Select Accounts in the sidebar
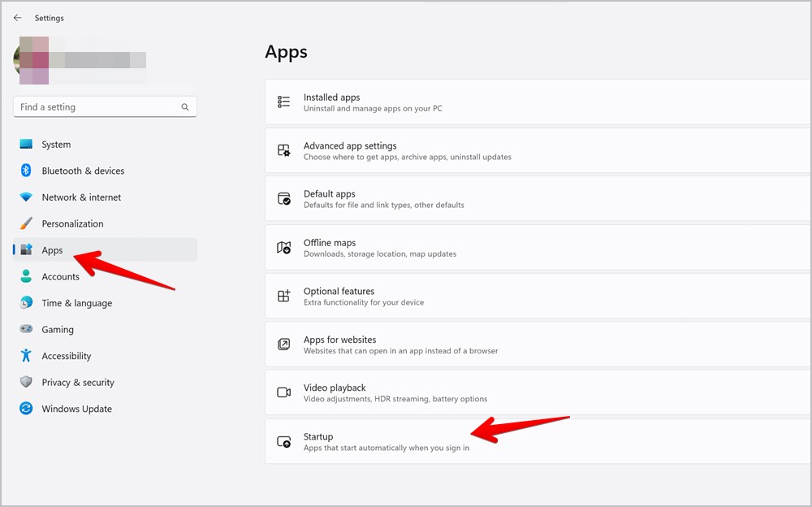 coord(105,276)
